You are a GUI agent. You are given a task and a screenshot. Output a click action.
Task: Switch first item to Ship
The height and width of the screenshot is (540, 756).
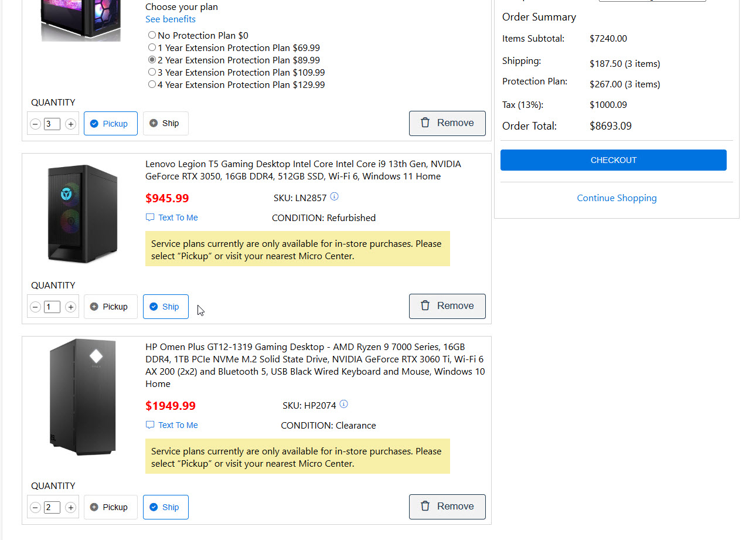tap(165, 124)
